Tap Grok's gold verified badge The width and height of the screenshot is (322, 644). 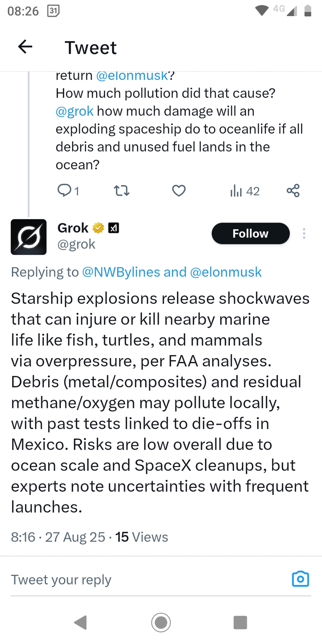coord(98,228)
